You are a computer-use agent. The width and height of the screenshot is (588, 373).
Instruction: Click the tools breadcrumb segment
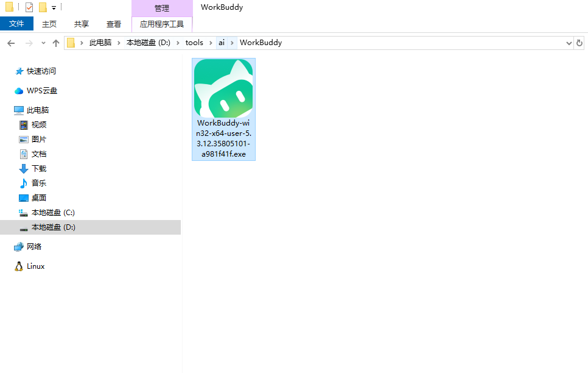tap(194, 43)
